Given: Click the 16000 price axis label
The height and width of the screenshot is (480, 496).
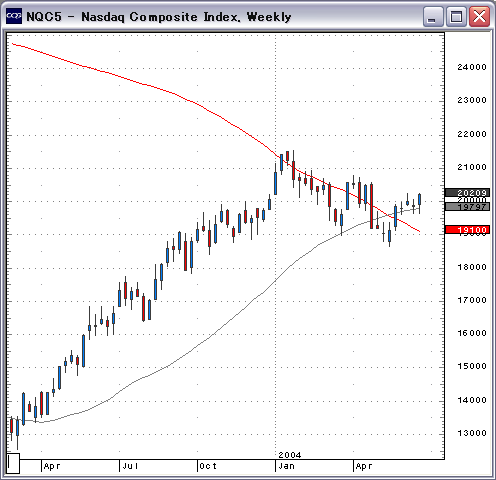Looking at the screenshot, I should click(472, 333).
